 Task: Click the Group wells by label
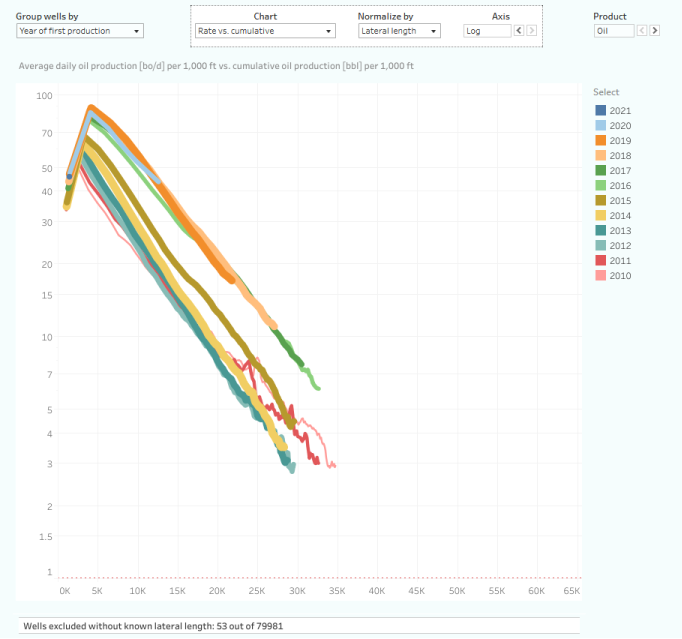(x=47, y=17)
